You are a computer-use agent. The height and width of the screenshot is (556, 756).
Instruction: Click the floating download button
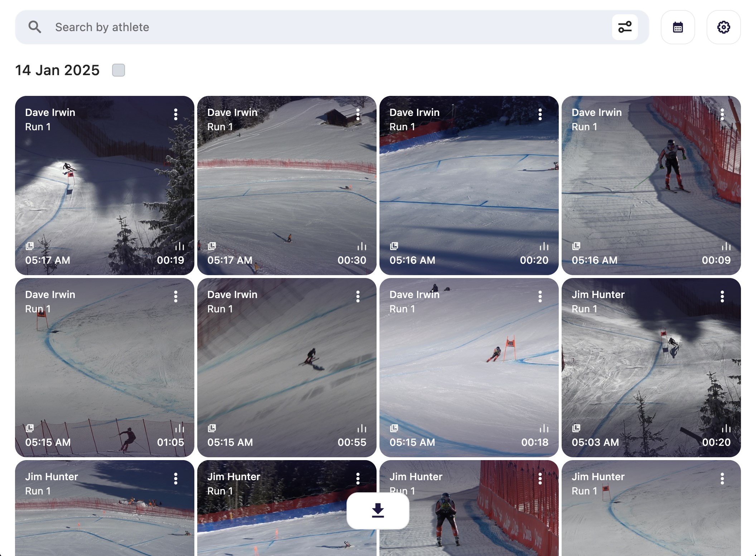[x=378, y=511]
